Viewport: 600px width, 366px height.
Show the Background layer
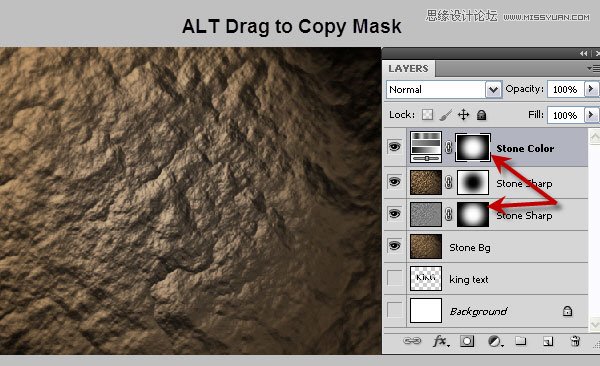point(395,310)
